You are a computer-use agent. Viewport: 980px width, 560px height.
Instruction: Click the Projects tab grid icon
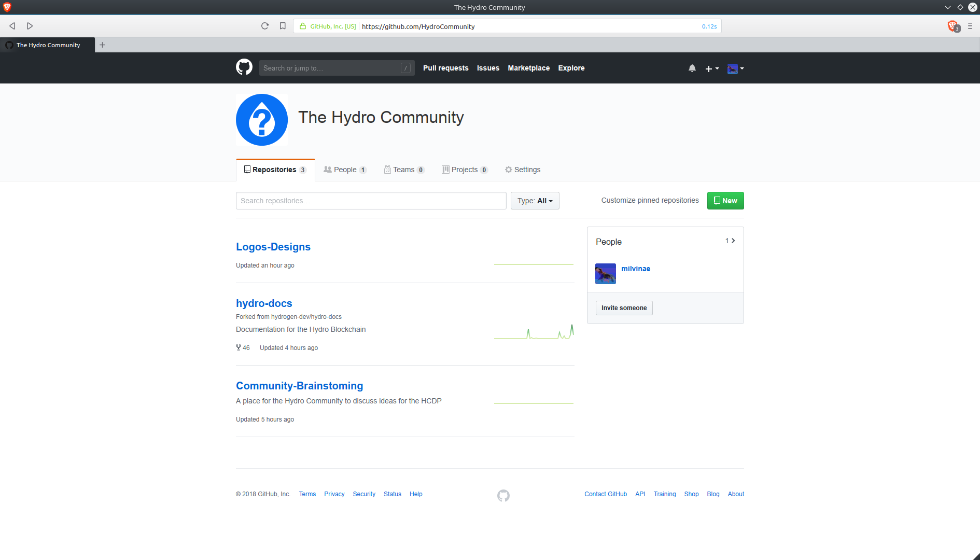point(445,170)
